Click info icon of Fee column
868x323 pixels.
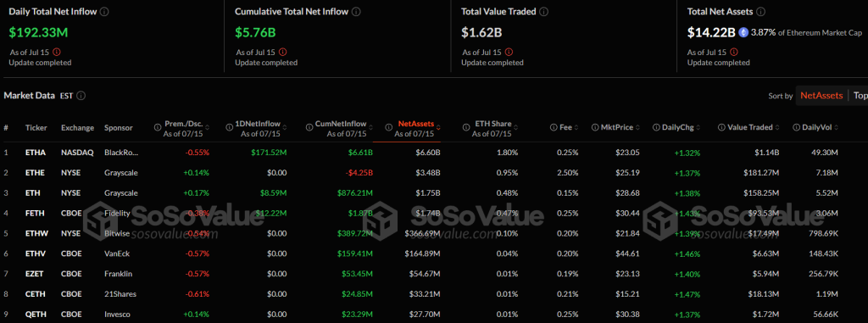point(553,127)
